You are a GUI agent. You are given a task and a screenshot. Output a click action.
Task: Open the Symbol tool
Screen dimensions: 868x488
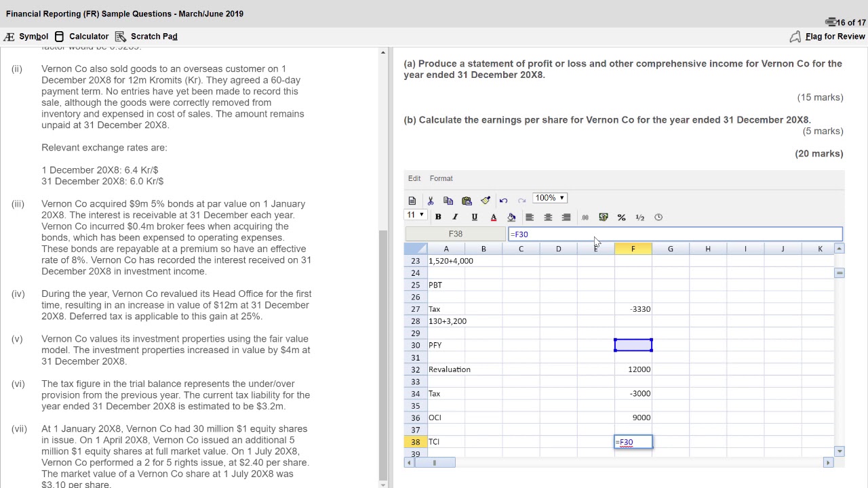click(x=26, y=37)
